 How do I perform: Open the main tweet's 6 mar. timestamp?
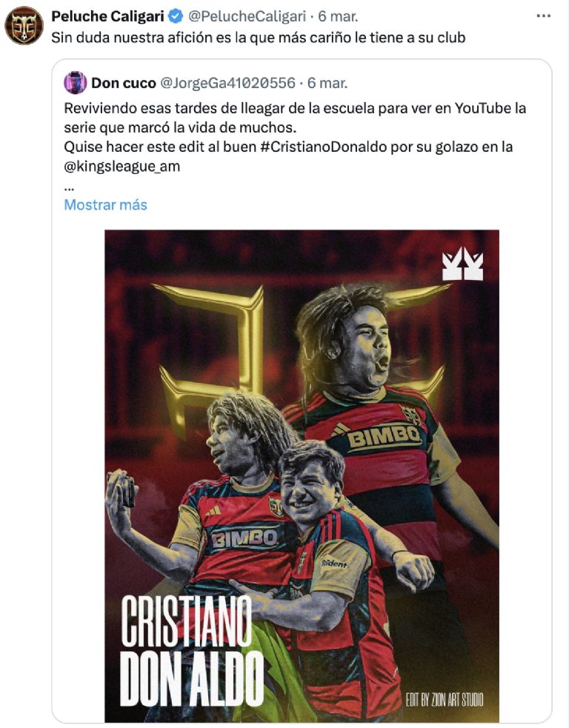click(338, 17)
